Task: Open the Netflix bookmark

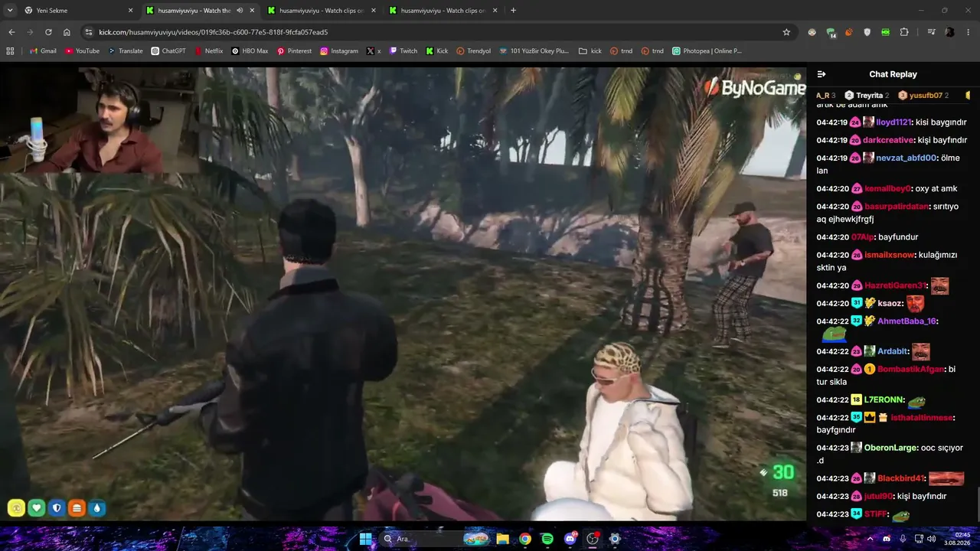Action: (x=208, y=51)
